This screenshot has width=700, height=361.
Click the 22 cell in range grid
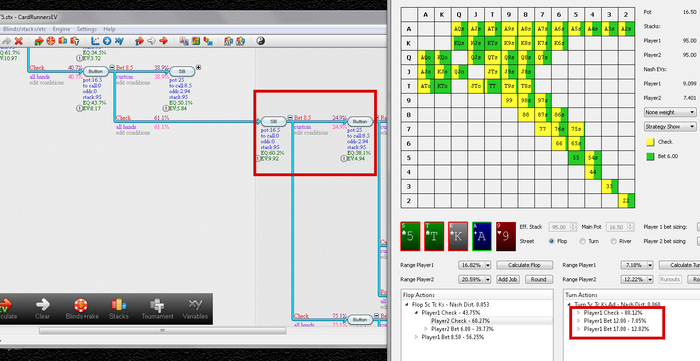tap(626, 201)
